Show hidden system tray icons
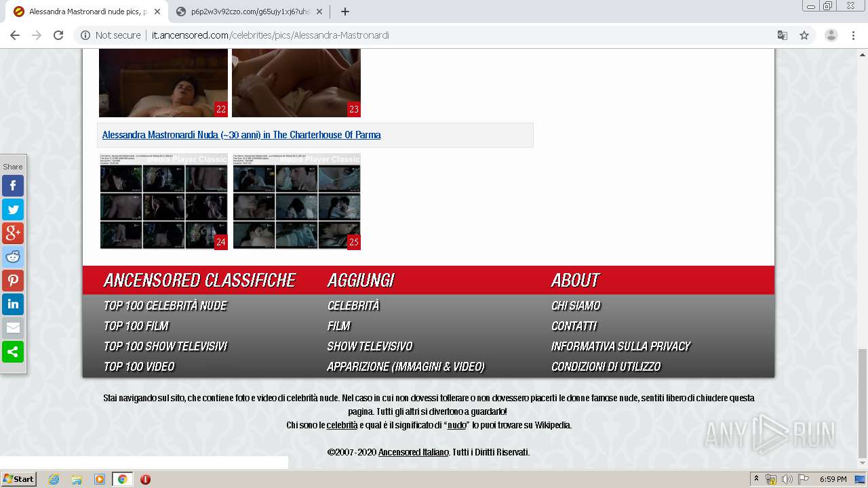This screenshot has height=488, width=868. coord(756,479)
